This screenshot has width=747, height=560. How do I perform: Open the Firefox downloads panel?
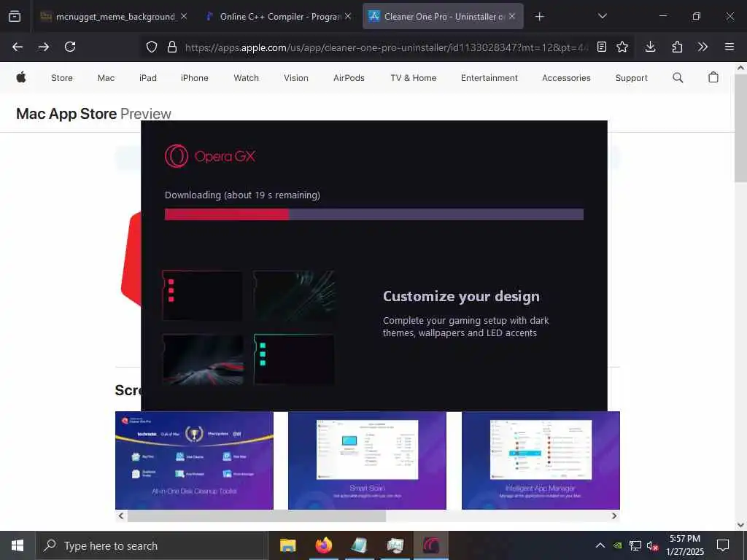tap(650, 47)
